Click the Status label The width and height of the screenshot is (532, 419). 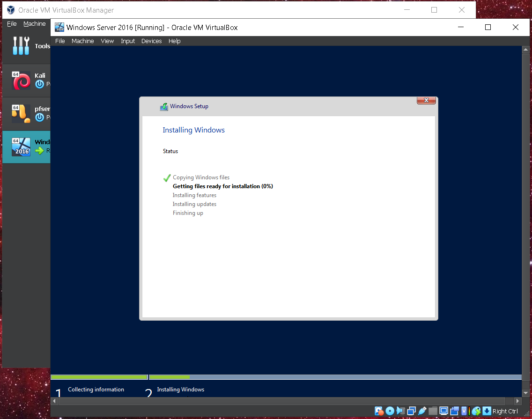click(170, 151)
